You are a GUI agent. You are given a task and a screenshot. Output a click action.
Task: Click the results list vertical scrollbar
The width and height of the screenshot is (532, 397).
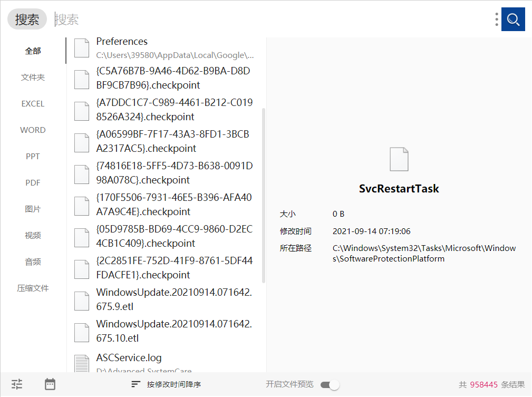click(x=264, y=195)
